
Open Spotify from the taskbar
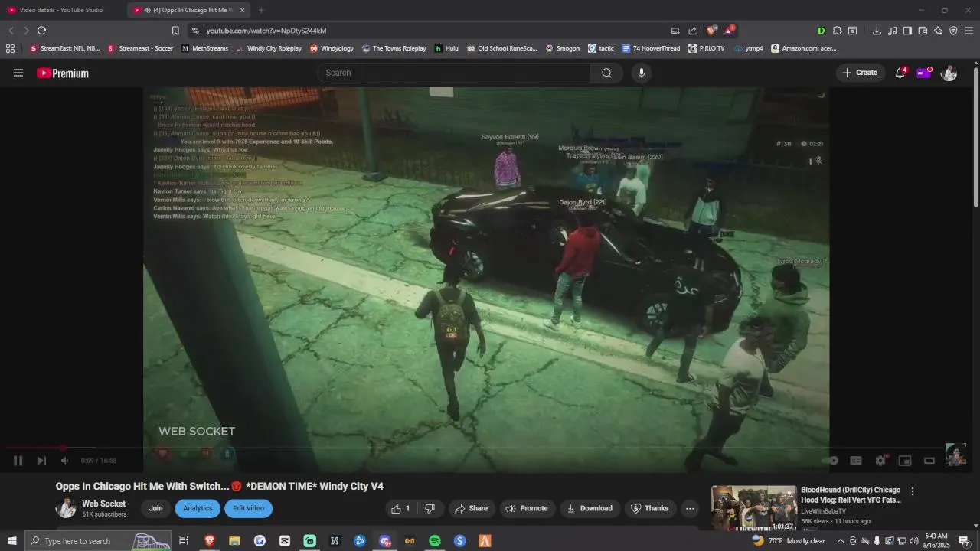435,541
